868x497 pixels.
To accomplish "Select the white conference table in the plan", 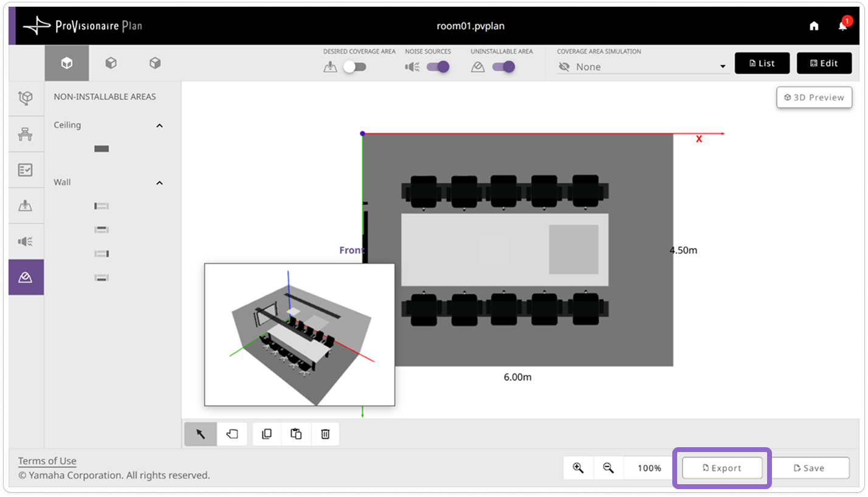I will tap(505, 250).
